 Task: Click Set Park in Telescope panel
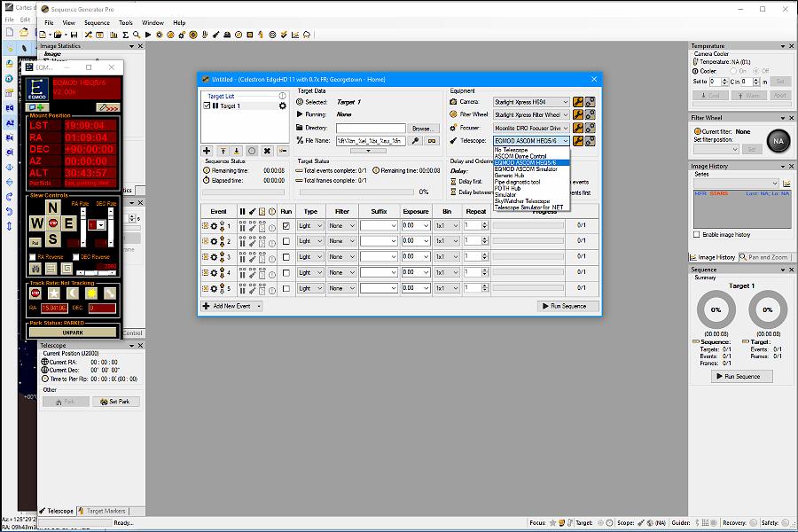coord(114,402)
